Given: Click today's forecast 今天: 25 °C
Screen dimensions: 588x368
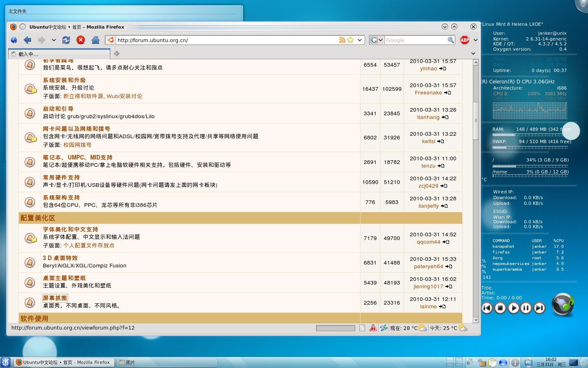Looking at the screenshot, I should [448, 328].
